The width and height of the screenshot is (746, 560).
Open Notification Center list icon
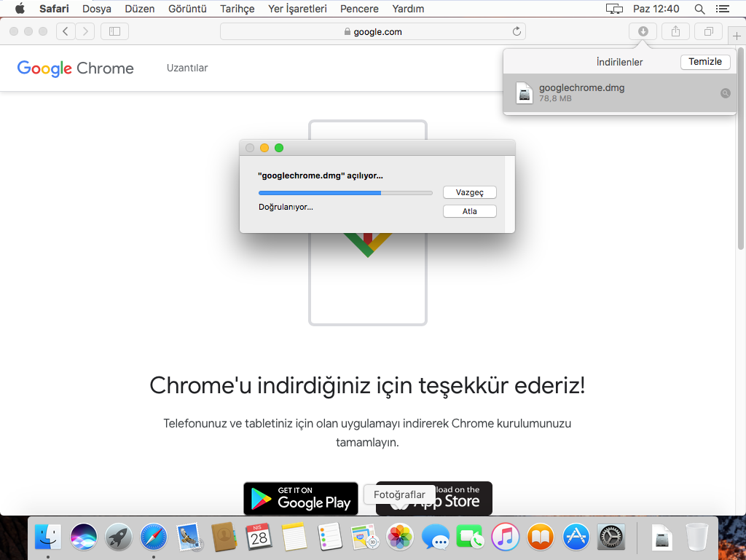click(723, 9)
